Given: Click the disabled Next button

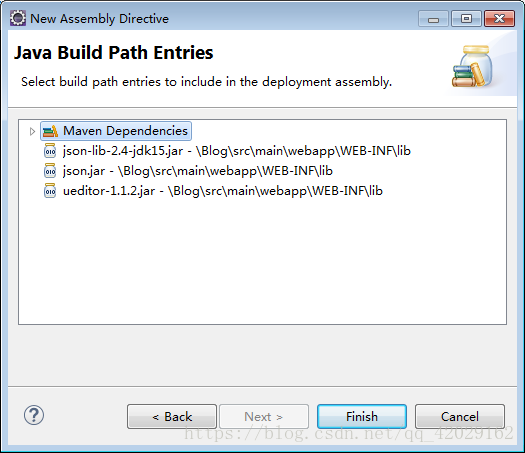Looking at the screenshot, I should click(x=264, y=417).
